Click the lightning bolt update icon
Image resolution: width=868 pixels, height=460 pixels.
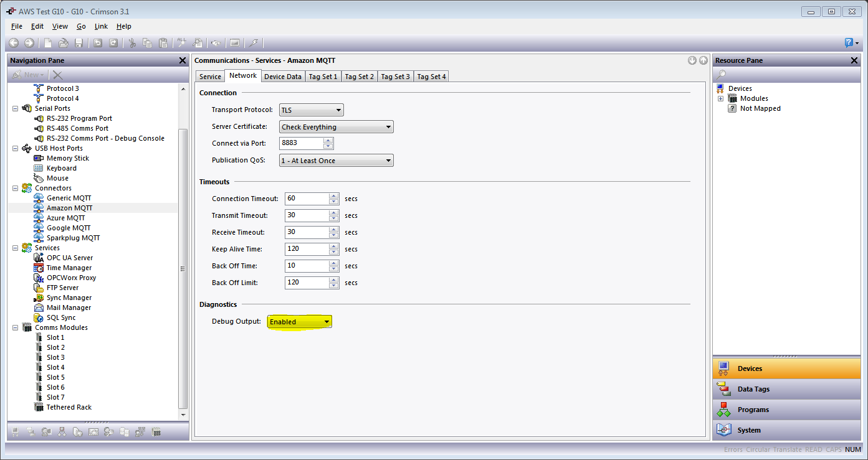(x=254, y=43)
